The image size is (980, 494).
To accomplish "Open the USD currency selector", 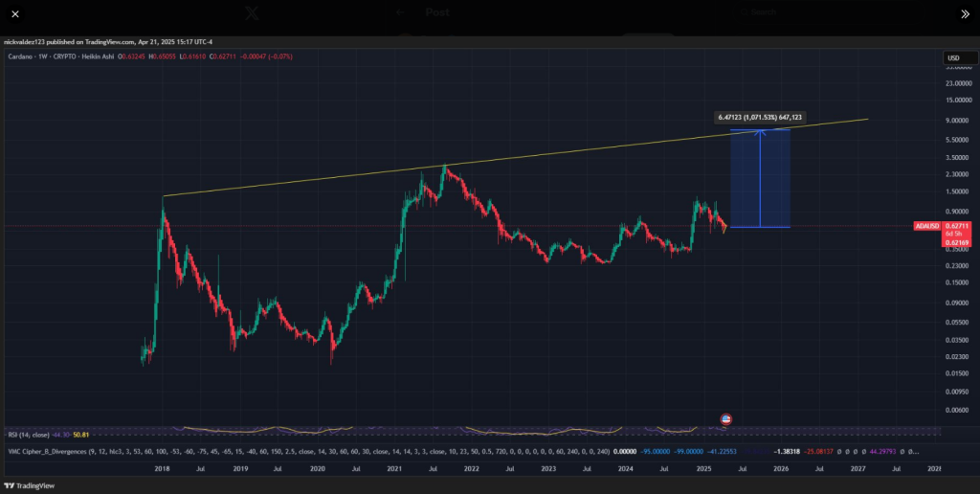I will (x=954, y=58).
